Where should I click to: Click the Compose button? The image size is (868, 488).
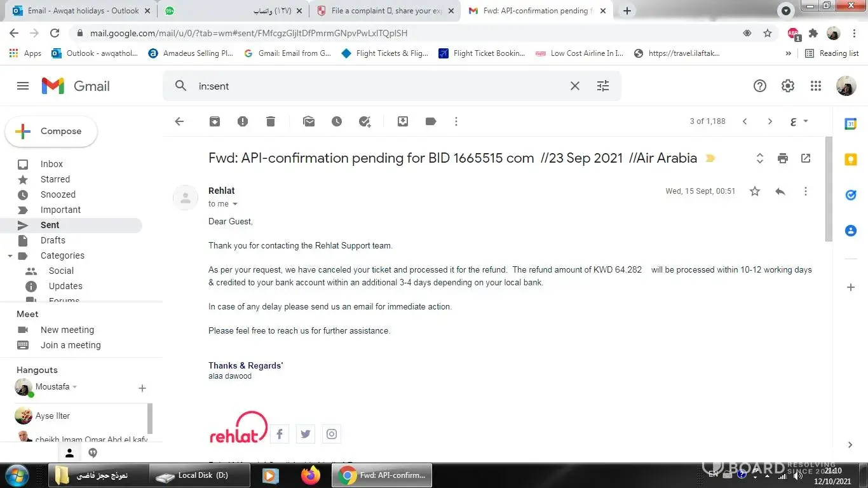pyautogui.click(x=51, y=132)
